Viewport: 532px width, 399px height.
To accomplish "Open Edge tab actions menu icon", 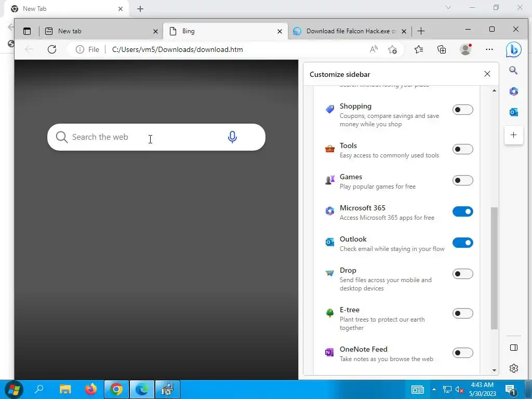I will (x=27, y=31).
